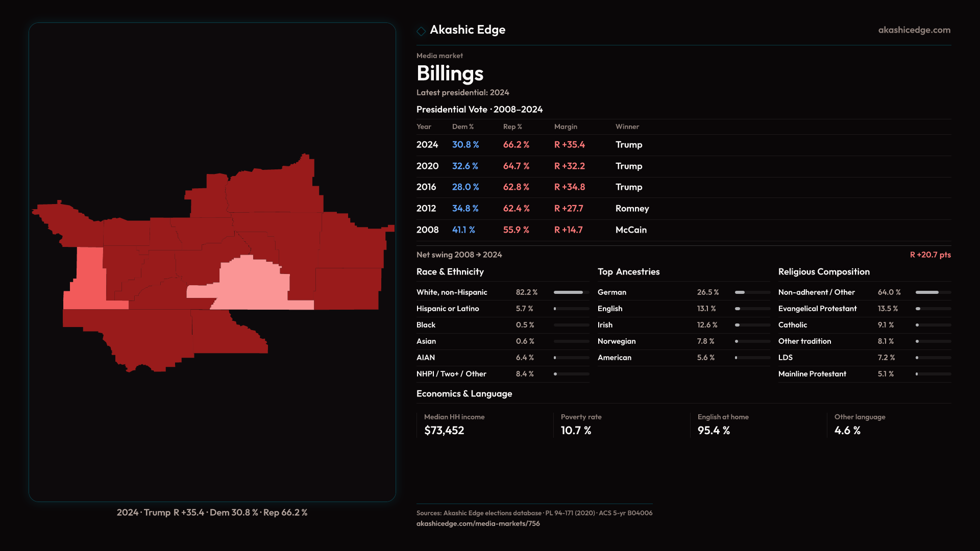Click the Akashic Edge diamond logo icon

coord(421,31)
